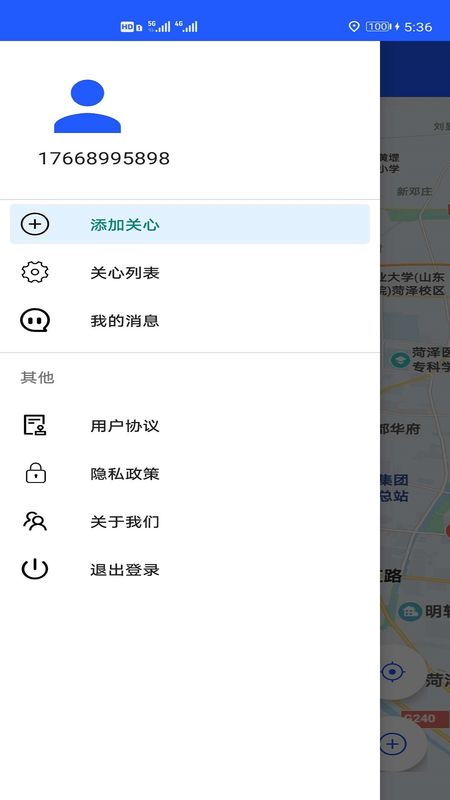Open the 添加关心 menu item

click(190, 224)
